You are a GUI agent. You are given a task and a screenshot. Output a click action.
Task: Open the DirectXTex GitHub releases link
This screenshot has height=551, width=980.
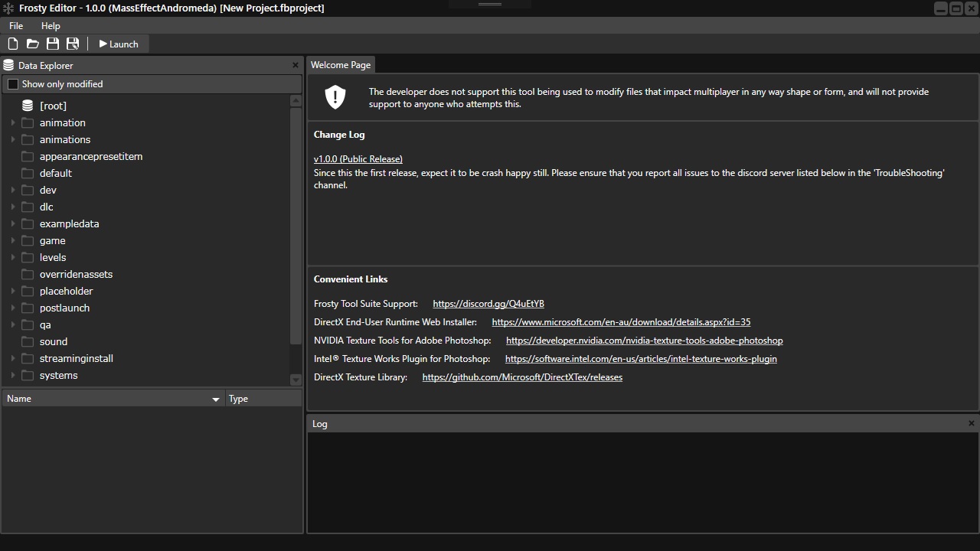pos(522,377)
